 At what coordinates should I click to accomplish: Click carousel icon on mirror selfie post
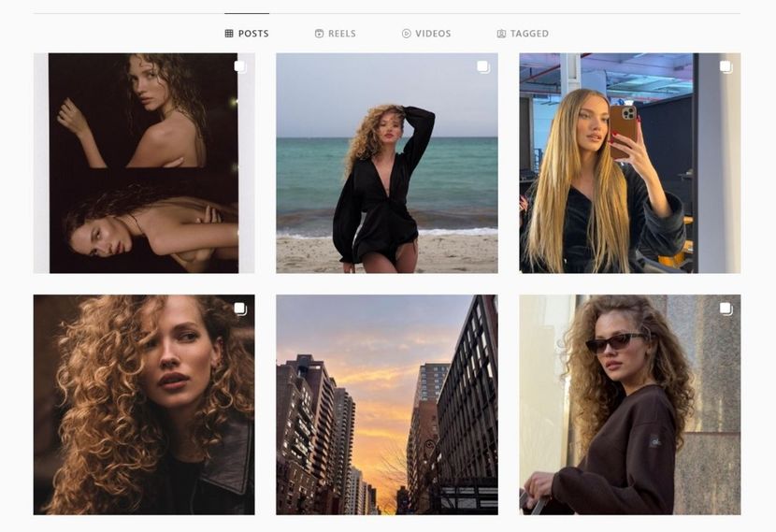pos(726,66)
